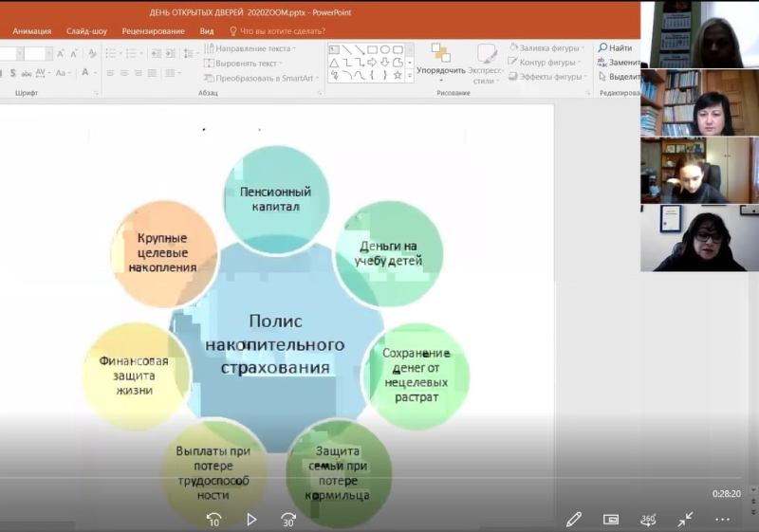Image resolution: width=759 pixels, height=532 pixels.
Task: Open Экспресс-стили quick styles gallery
Action: [487, 63]
